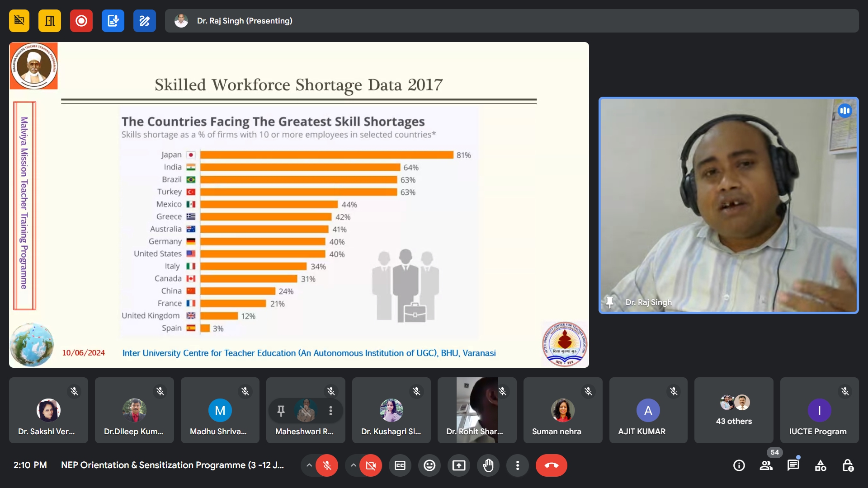Click the blue pen annotation icon
The height and width of the screenshot is (488, 868).
145,21
